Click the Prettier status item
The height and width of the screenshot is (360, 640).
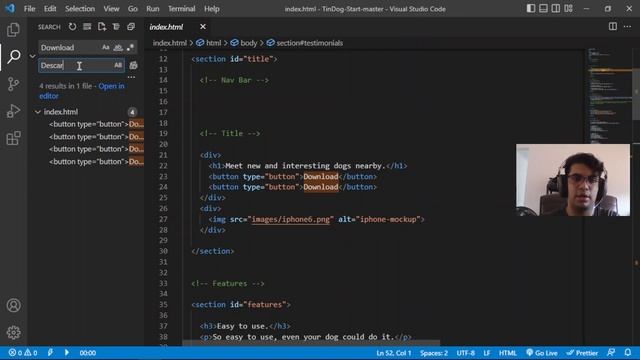[582, 353]
